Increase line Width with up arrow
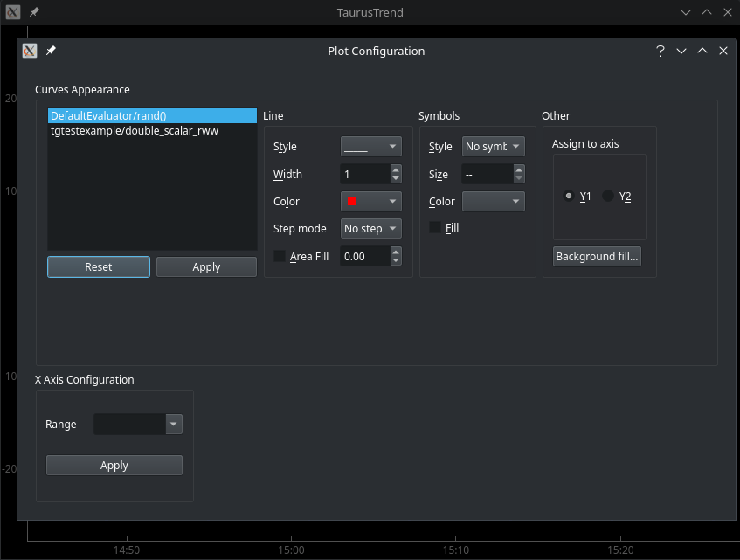The width and height of the screenshot is (740, 560). point(396,169)
